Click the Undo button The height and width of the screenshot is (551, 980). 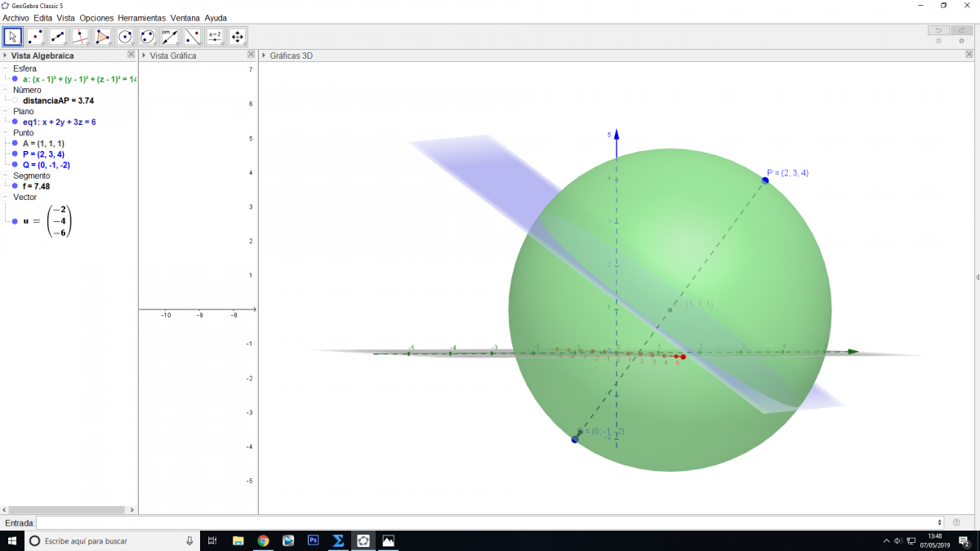(938, 30)
